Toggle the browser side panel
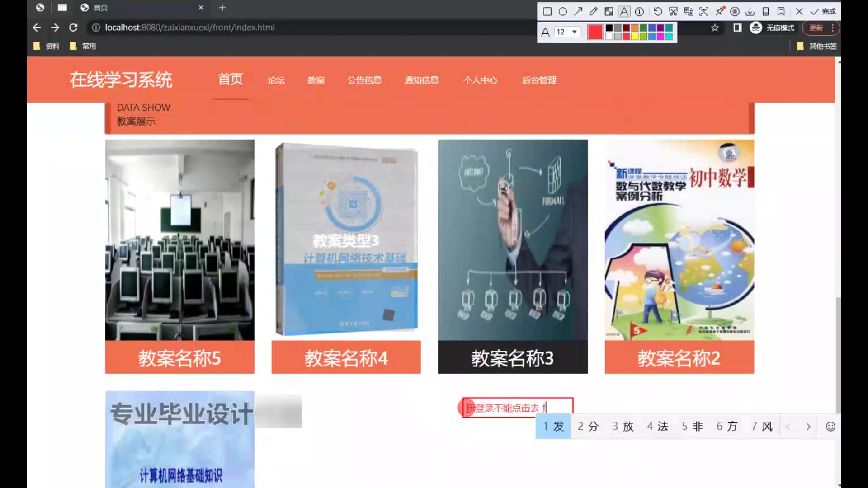 coord(737,28)
